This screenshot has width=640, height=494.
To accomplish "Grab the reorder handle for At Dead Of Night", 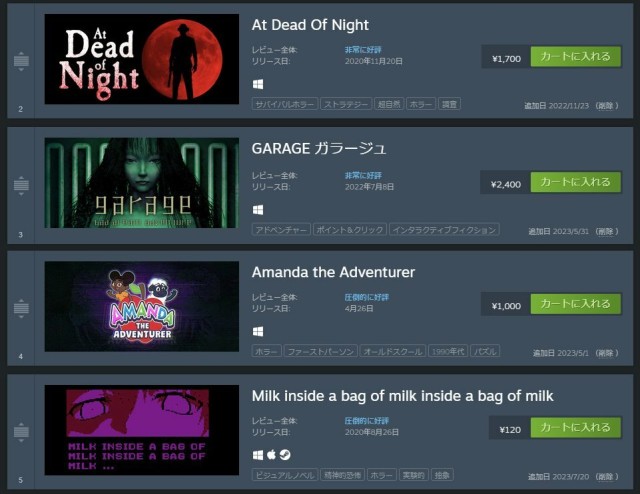I will tap(21, 61).
